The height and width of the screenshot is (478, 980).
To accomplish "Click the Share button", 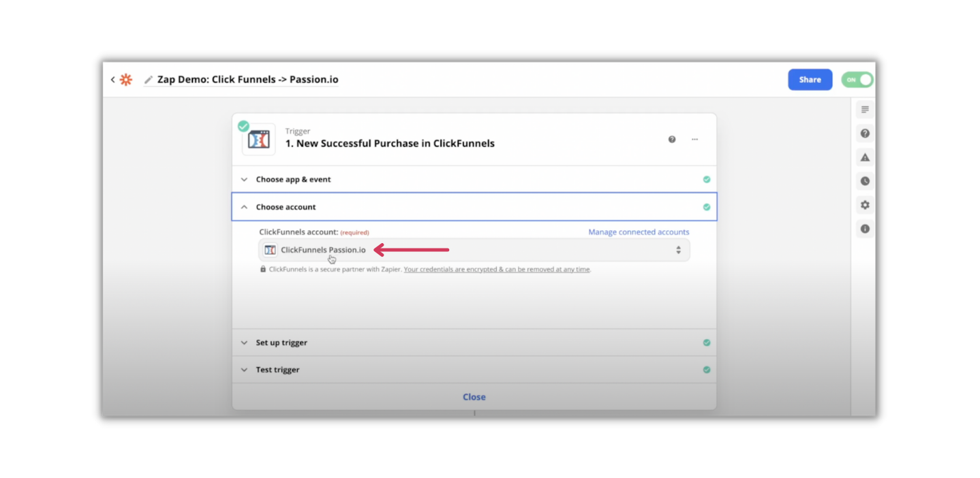I will pyautogui.click(x=810, y=79).
